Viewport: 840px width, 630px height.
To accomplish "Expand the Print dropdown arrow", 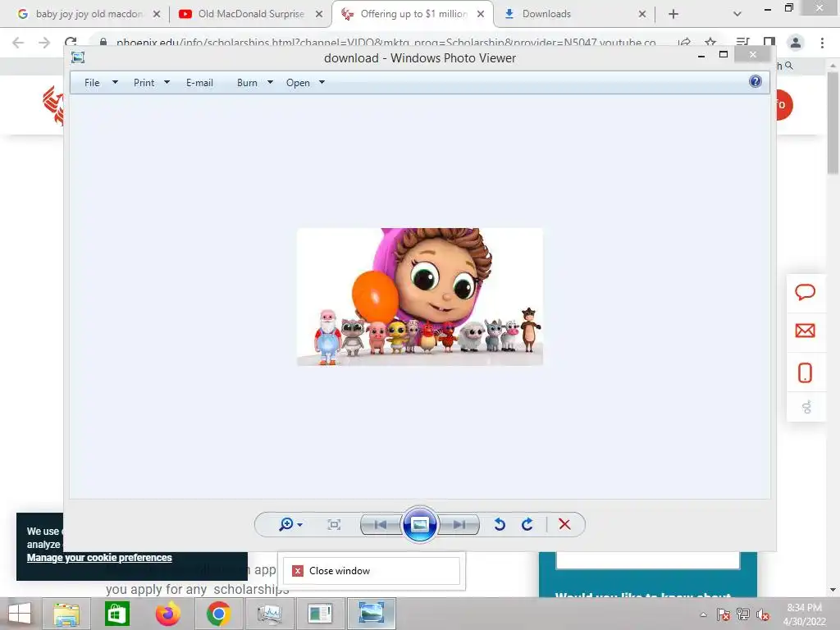I will coord(167,82).
